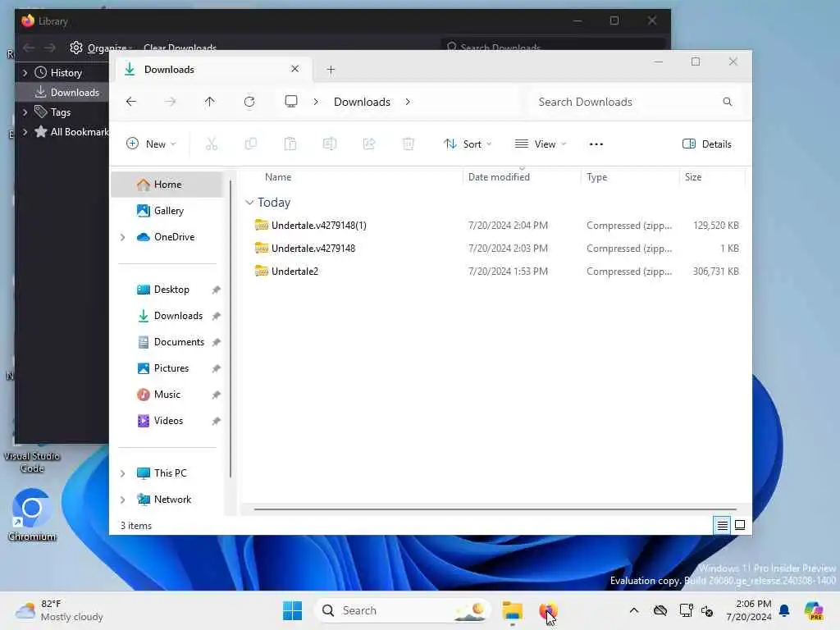Image resolution: width=840 pixels, height=630 pixels.
Task: Select file Undertale2
Action: (x=294, y=272)
